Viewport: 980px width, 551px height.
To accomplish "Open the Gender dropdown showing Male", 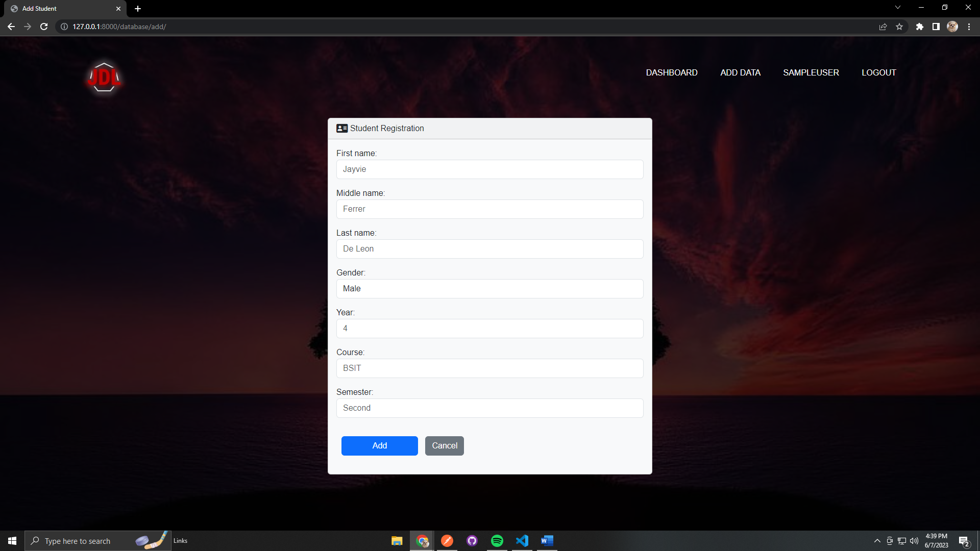I will pos(489,289).
